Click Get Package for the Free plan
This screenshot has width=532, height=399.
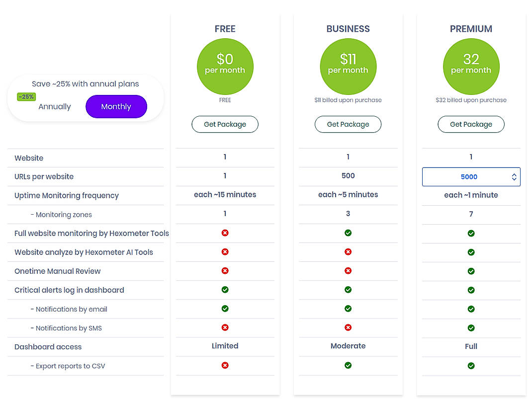[x=225, y=124]
